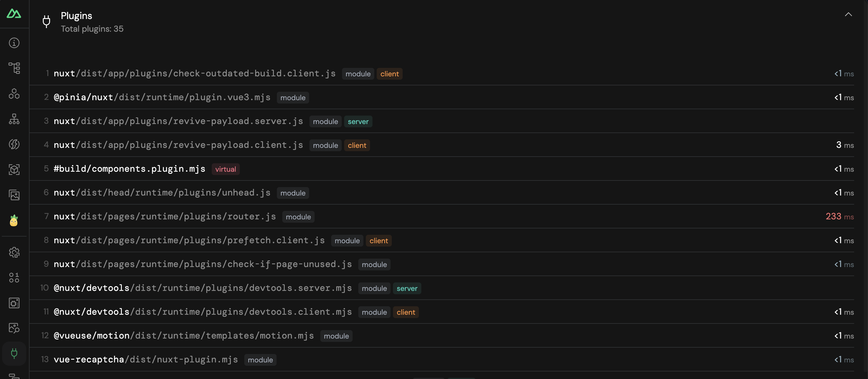This screenshot has height=379, width=868.
Task: Open #build/components.plugin.mjs path
Action: coord(129,169)
